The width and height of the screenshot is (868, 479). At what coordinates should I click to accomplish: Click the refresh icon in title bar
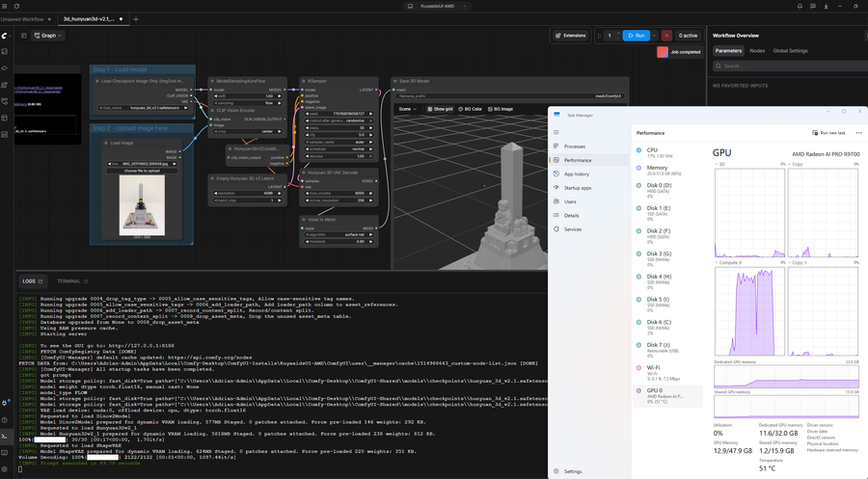(16, 6)
